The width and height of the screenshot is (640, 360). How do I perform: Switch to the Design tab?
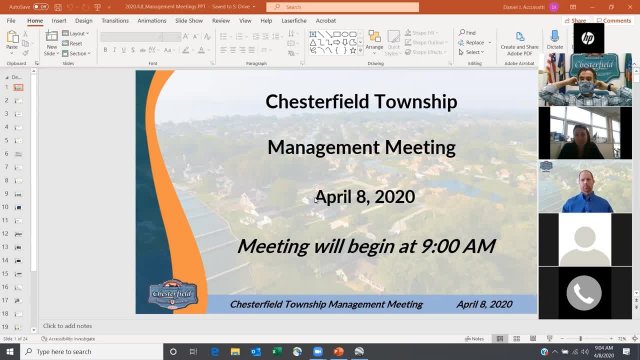[x=84, y=20]
